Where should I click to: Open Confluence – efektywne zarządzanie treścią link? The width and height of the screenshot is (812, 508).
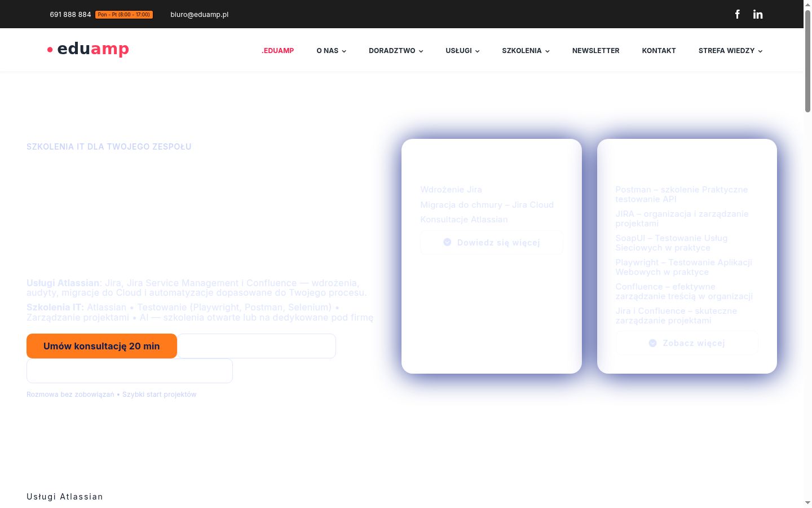coord(684,291)
